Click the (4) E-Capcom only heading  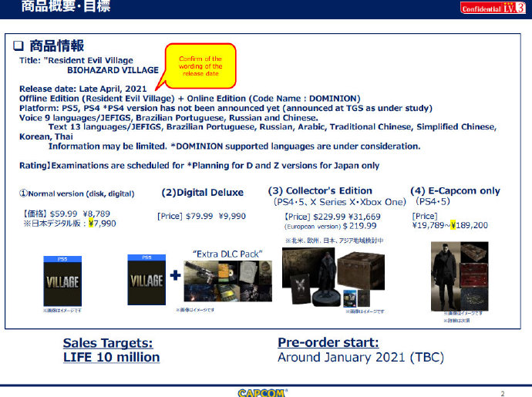point(455,190)
